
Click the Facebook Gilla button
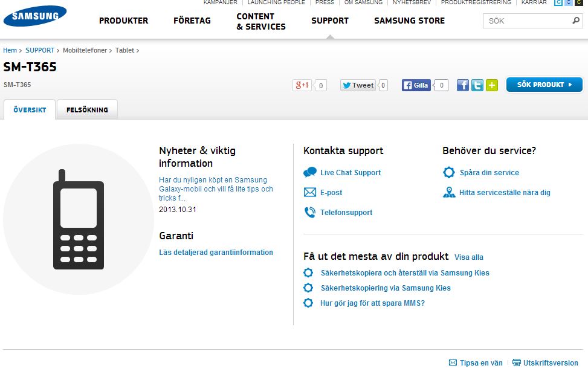click(416, 85)
